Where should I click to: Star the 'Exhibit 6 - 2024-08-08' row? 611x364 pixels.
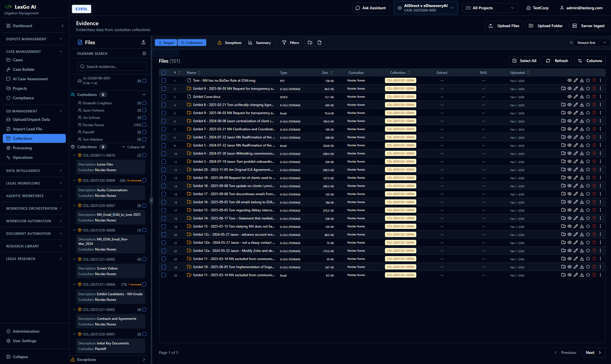click(x=588, y=121)
